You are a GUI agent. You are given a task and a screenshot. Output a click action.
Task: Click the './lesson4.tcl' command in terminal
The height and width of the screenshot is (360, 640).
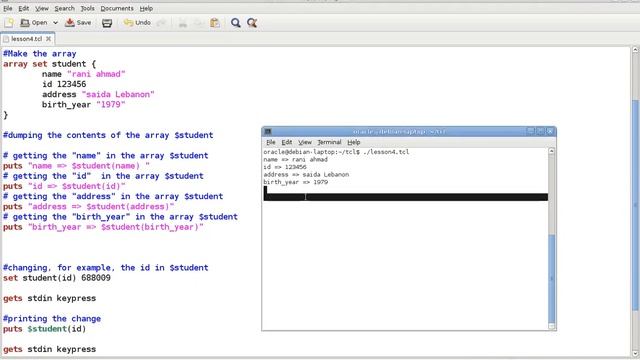pos(386,152)
